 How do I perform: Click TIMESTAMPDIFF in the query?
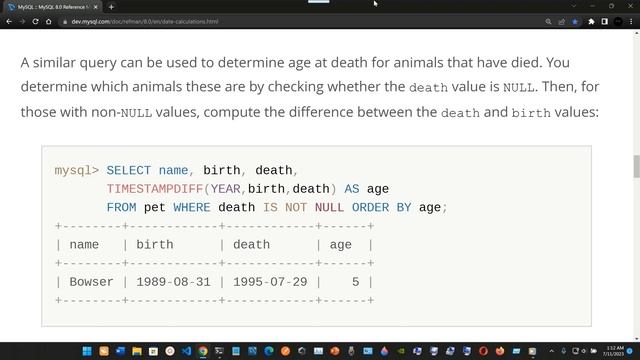[x=155, y=189]
